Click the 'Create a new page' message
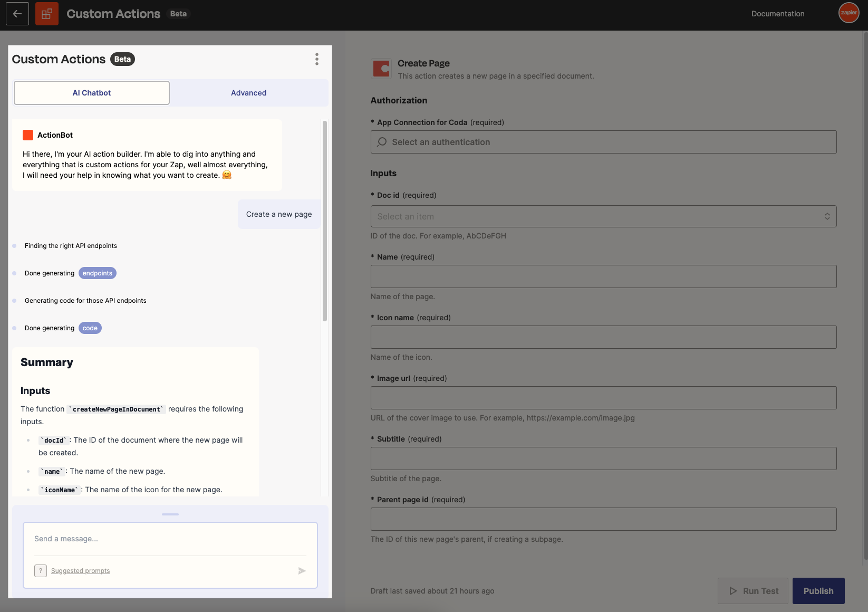Image resolution: width=868 pixels, height=612 pixels. pos(279,214)
